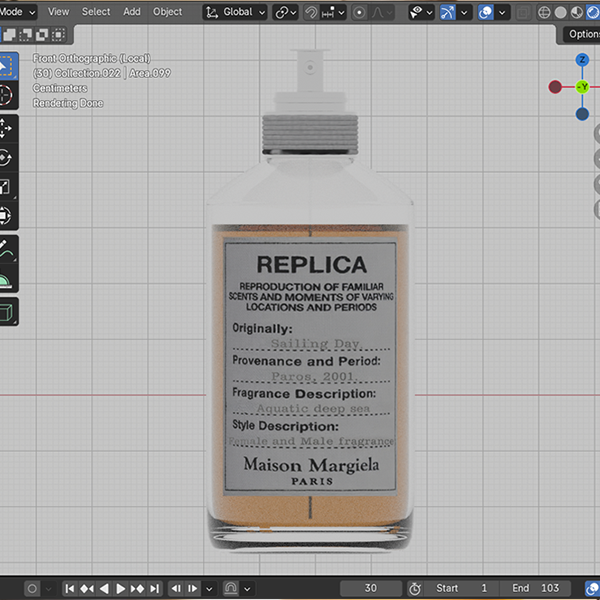Screen dimensions: 600x600
Task: Open the auto keying options dropdown
Action: [x=49, y=589]
